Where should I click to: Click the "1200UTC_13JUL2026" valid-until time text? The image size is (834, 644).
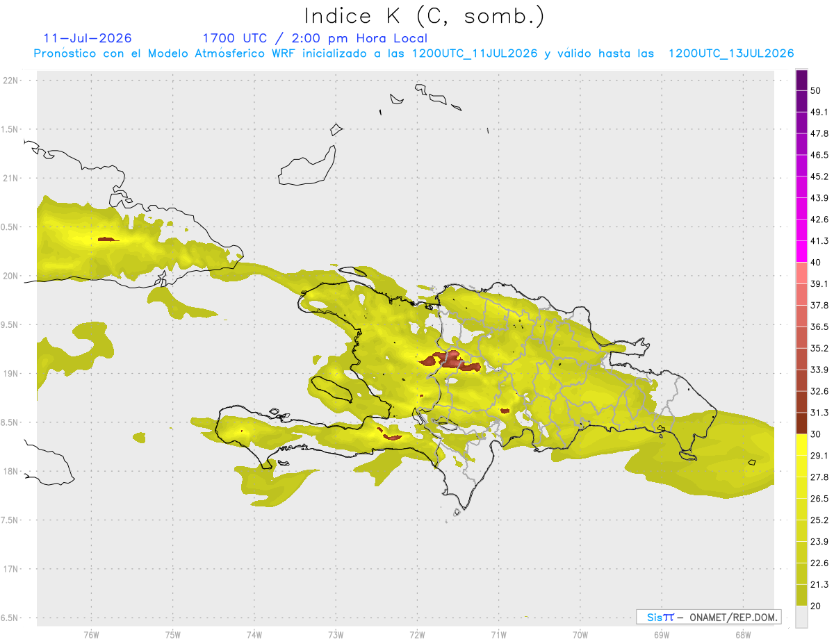point(731,53)
